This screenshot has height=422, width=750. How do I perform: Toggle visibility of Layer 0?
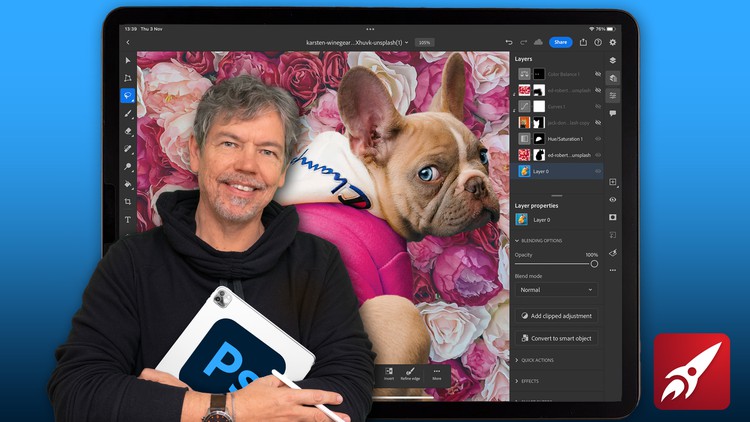click(598, 171)
